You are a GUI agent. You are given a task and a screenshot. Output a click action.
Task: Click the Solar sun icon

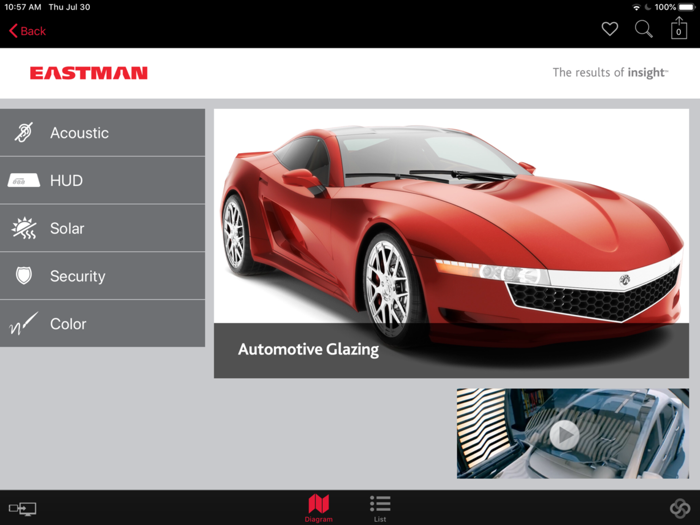point(24,228)
